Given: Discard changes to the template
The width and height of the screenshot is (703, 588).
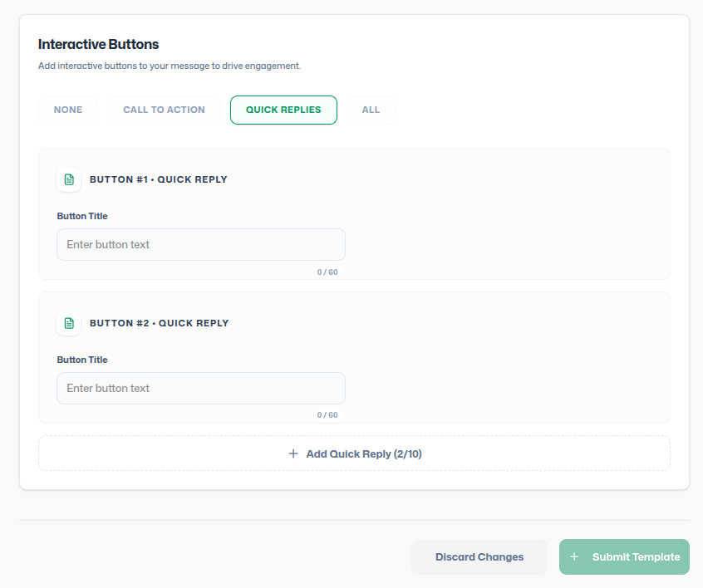Looking at the screenshot, I should pos(479,556).
